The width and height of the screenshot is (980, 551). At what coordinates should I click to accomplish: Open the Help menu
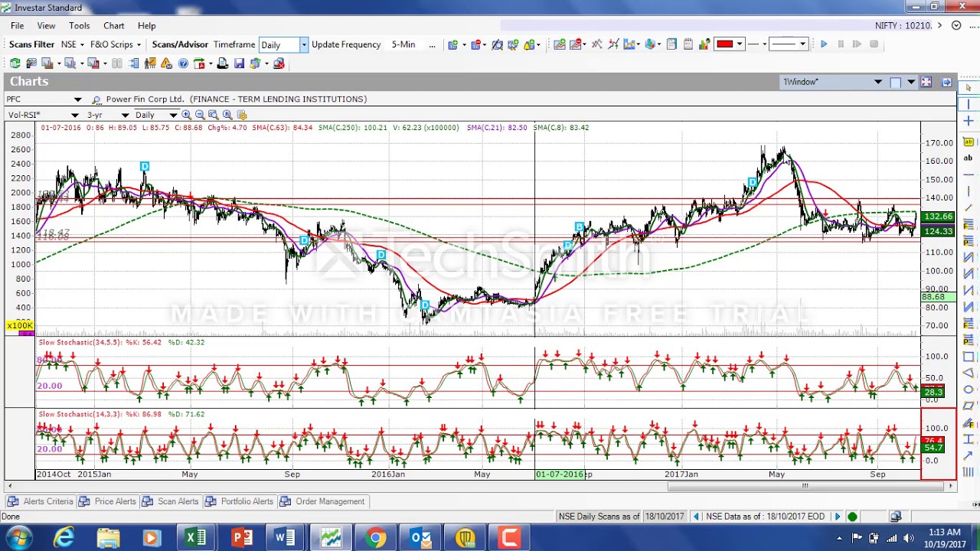tap(146, 25)
